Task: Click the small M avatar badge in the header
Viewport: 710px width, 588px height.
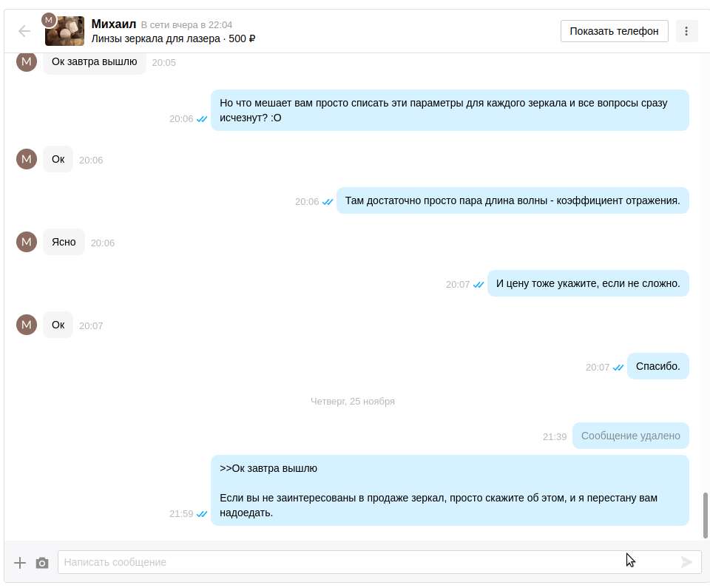Action: pyautogui.click(x=49, y=20)
